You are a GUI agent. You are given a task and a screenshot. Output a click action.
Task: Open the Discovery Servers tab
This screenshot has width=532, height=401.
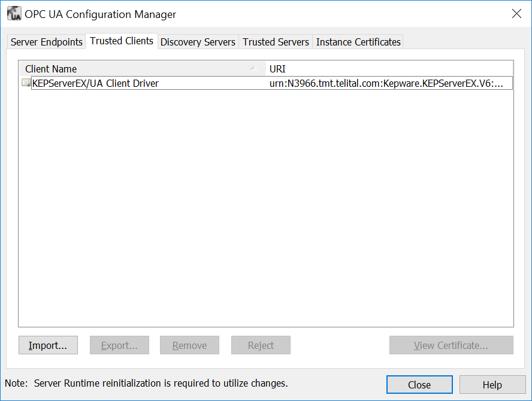[x=198, y=42]
